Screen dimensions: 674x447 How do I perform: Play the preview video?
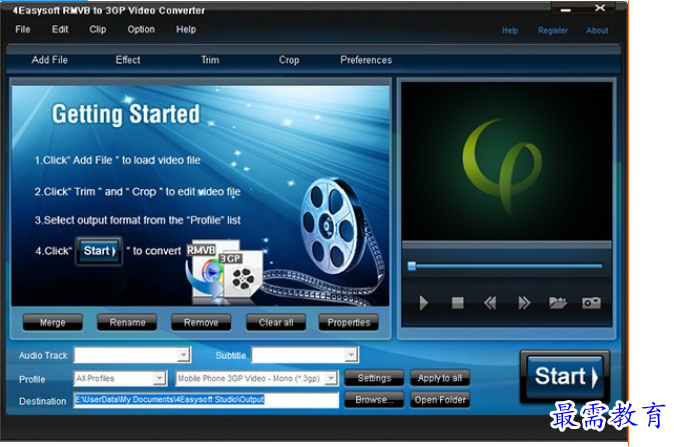point(423,303)
